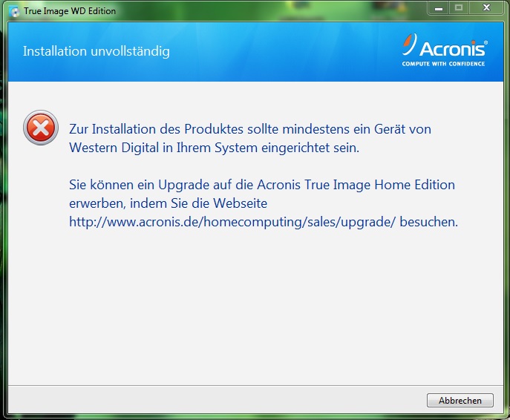Click the 'Sie können ein Upgrade' sentence
The height and width of the screenshot is (420, 510).
coord(262,185)
